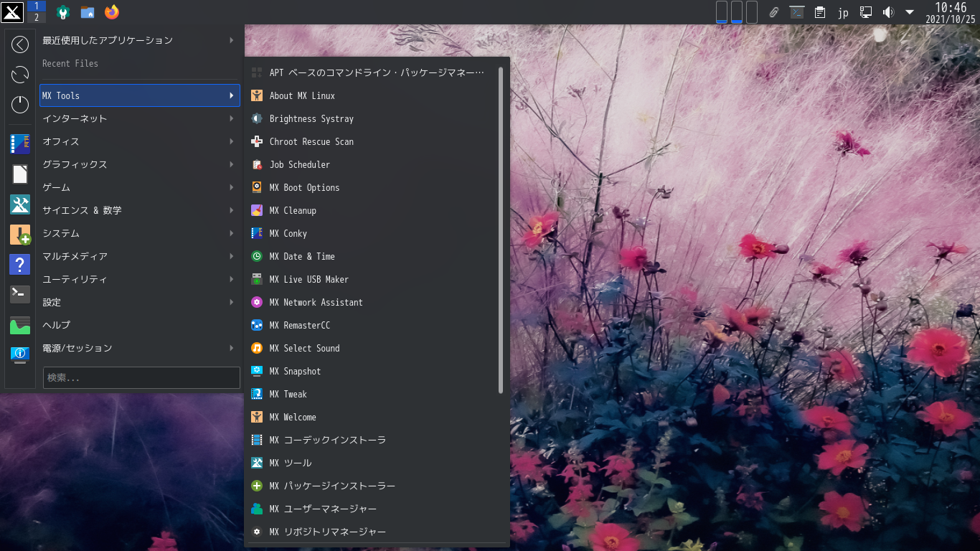Open MX Boot Options icon

pyautogui.click(x=257, y=187)
